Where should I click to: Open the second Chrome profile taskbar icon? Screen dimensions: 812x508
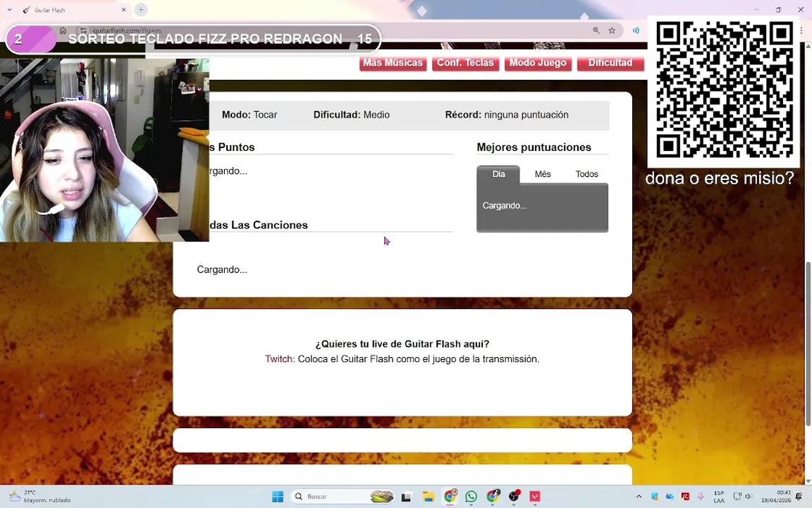(493, 497)
